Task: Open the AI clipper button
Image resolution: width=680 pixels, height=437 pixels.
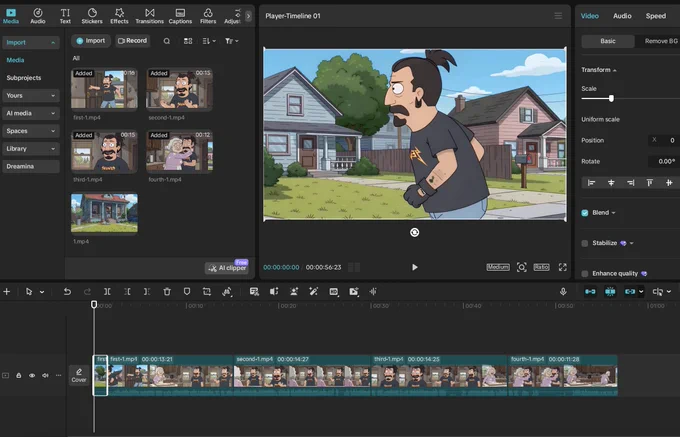Action: point(227,268)
